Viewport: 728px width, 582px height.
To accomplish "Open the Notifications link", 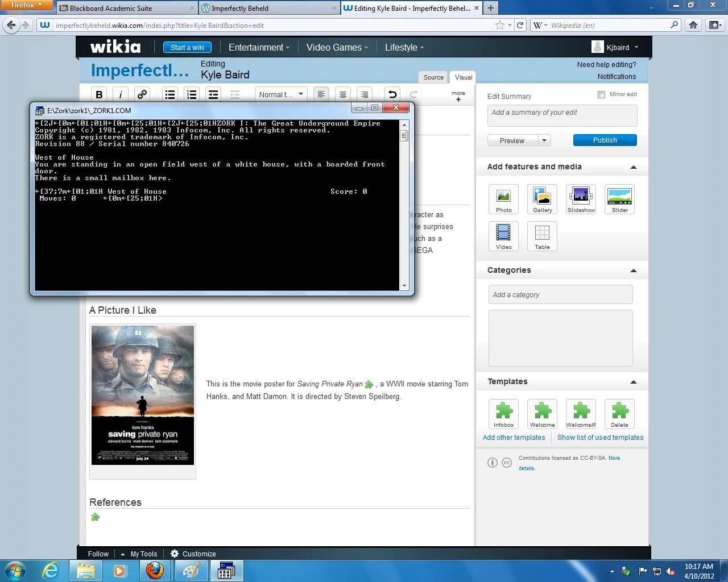I will click(617, 77).
